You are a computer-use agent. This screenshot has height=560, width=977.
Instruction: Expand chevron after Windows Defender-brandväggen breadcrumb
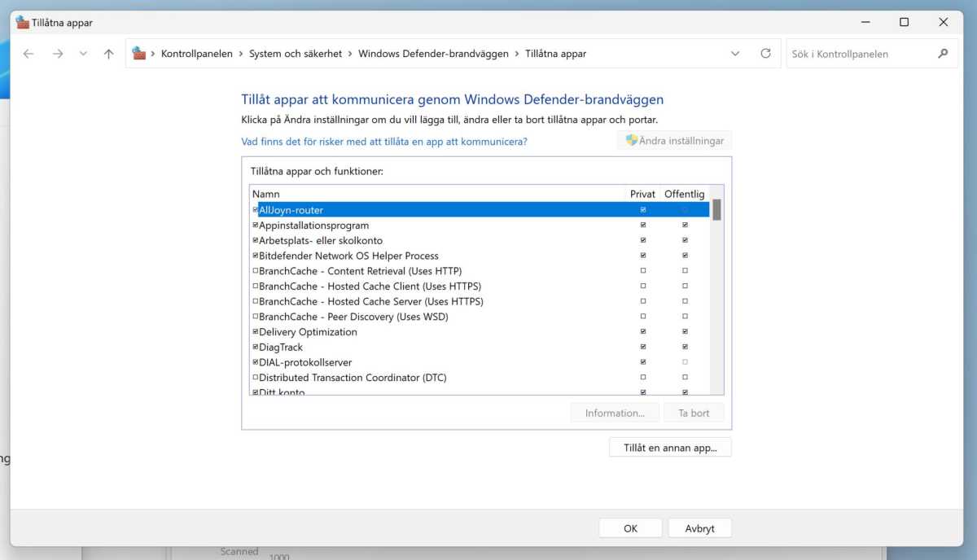point(517,54)
